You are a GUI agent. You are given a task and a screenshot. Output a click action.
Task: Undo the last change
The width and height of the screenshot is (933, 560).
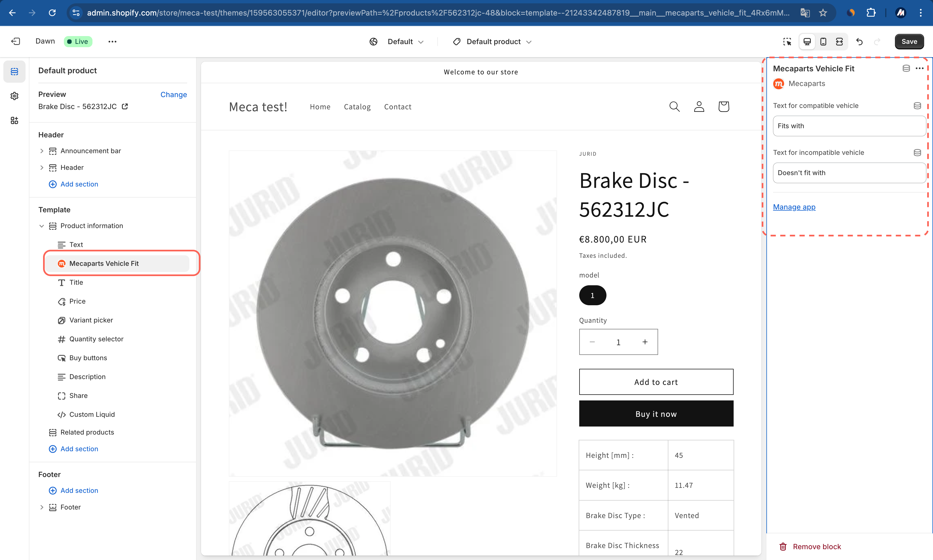859,42
